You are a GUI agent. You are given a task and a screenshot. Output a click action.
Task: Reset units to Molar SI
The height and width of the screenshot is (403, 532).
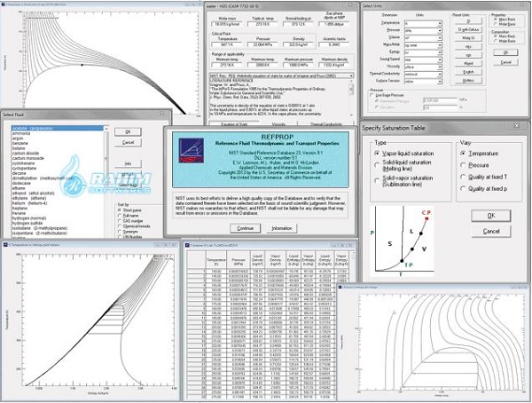click(468, 38)
